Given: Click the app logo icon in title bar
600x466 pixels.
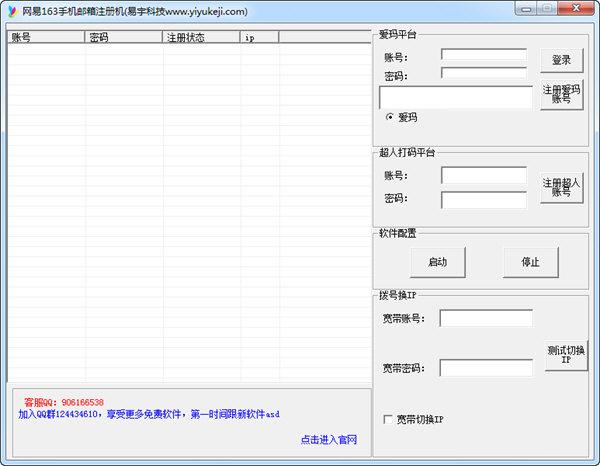Looking at the screenshot, I should coord(13,11).
